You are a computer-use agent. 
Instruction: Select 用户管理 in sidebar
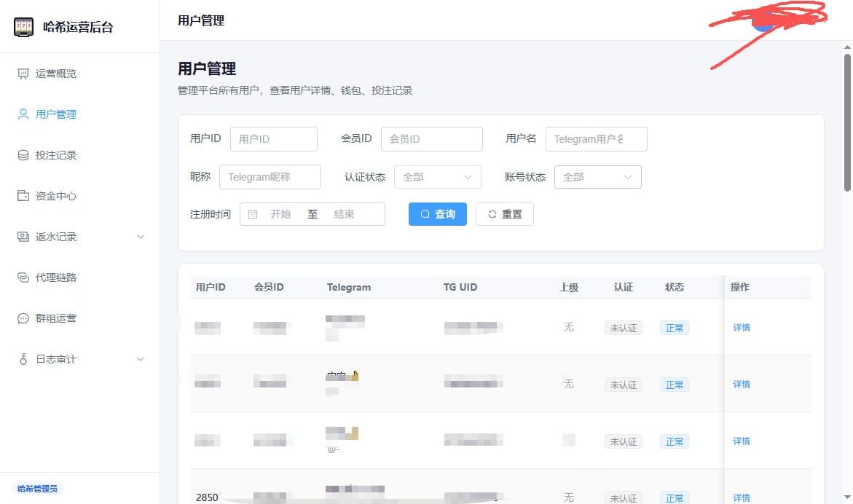[x=80, y=114]
